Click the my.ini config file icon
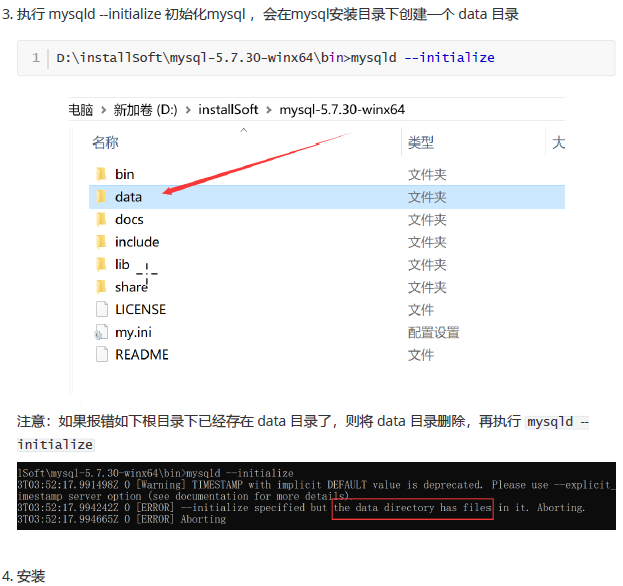The height and width of the screenshot is (586, 623). point(101,332)
